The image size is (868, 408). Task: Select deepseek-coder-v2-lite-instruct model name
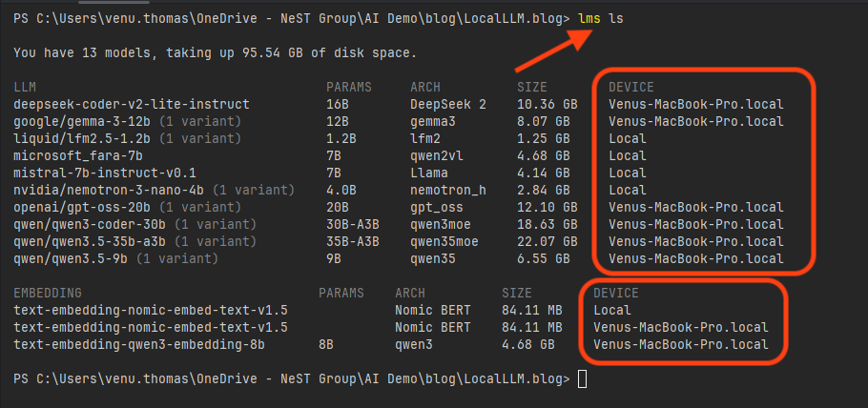(132, 104)
